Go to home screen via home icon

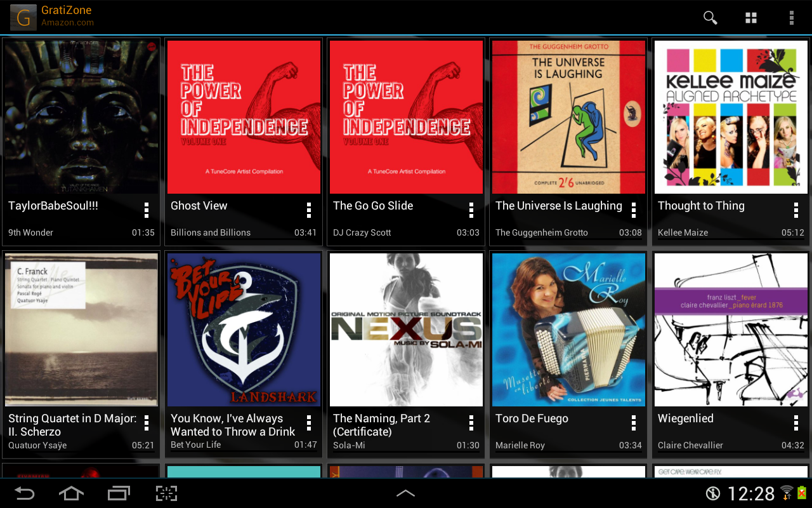[71, 493]
